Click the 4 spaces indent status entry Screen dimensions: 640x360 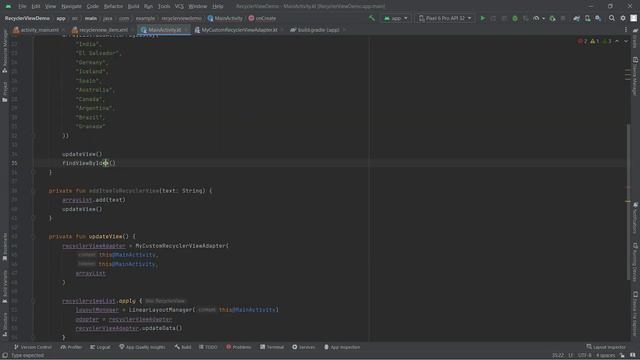tap(605, 356)
